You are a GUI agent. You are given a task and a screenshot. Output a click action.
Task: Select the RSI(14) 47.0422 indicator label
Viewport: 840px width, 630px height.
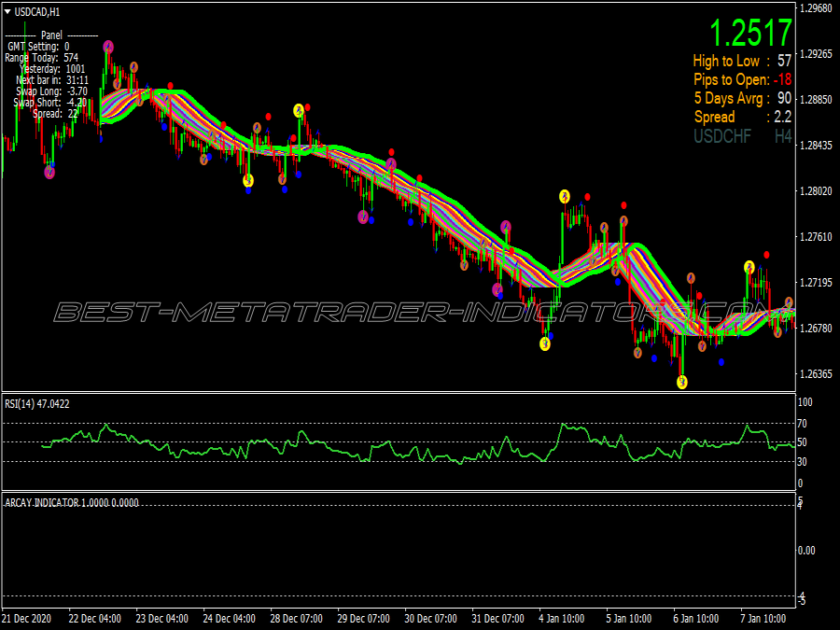pos(37,404)
